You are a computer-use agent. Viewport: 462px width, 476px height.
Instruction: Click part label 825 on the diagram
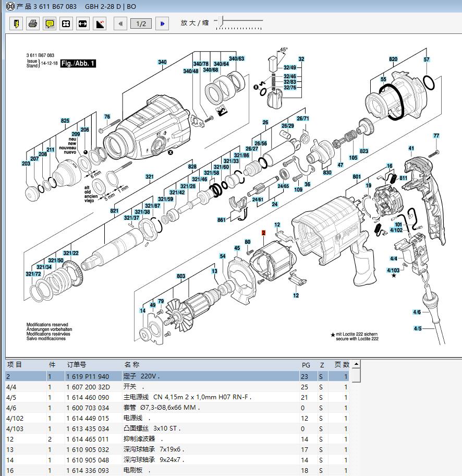click(x=65, y=121)
